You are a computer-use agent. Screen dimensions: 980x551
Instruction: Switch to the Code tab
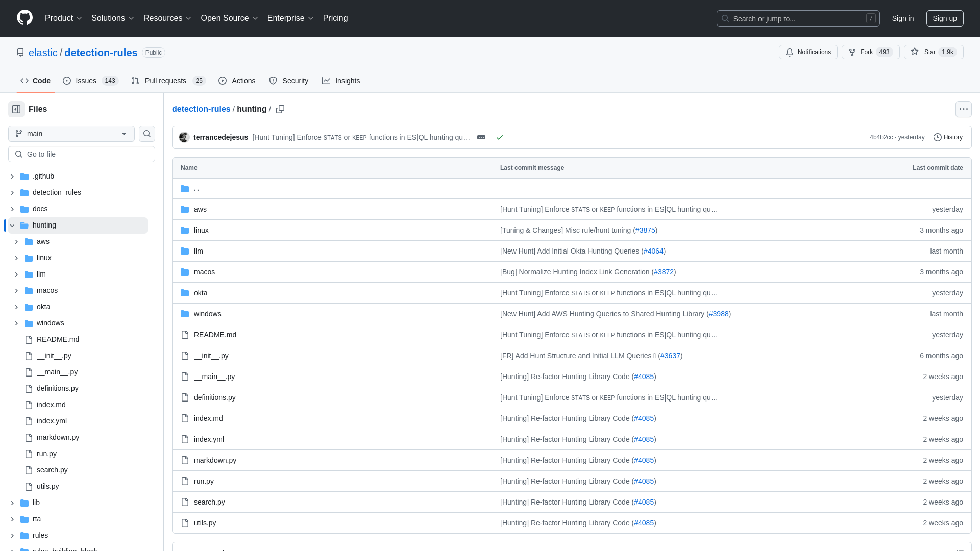click(36, 81)
